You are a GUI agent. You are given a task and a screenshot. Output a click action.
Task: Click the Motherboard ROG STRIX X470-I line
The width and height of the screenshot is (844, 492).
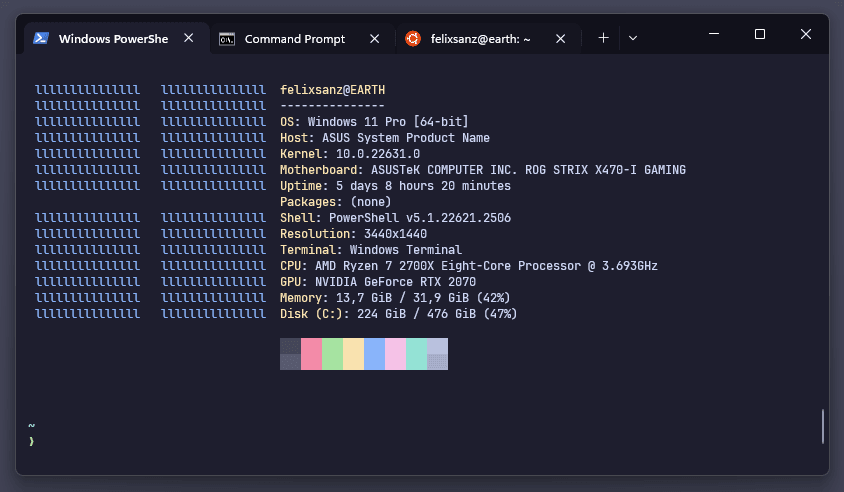483,170
